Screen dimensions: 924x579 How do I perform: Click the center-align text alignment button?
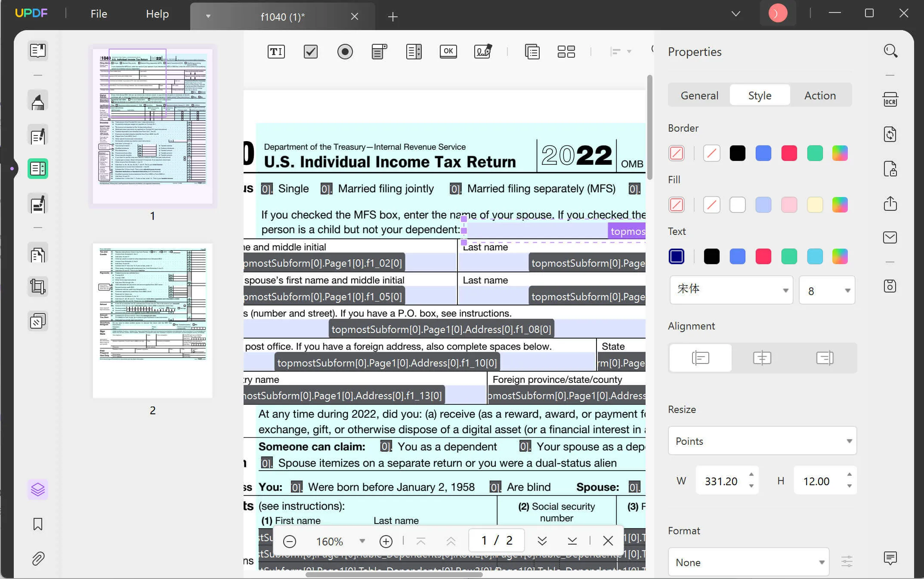pos(763,357)
